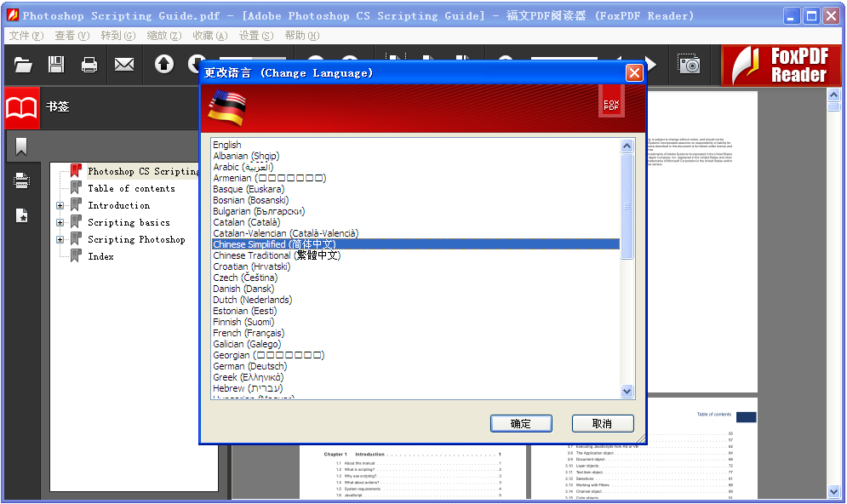Image resolution: width=847 pixels, height=504 pixels.
Task: Open the bookmarks panel book icon
Action: 21,107
